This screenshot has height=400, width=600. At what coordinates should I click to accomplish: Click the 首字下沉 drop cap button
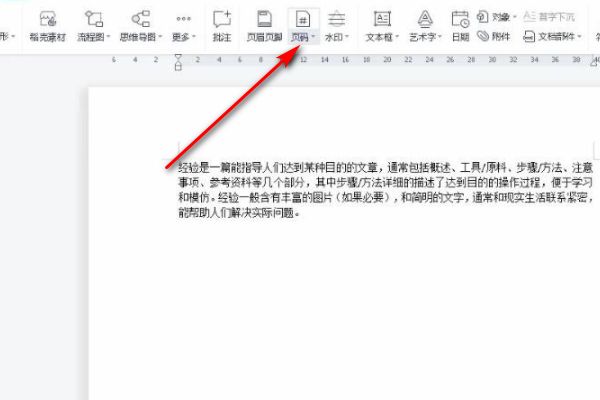pyautogui.click(x=549, y=16)
